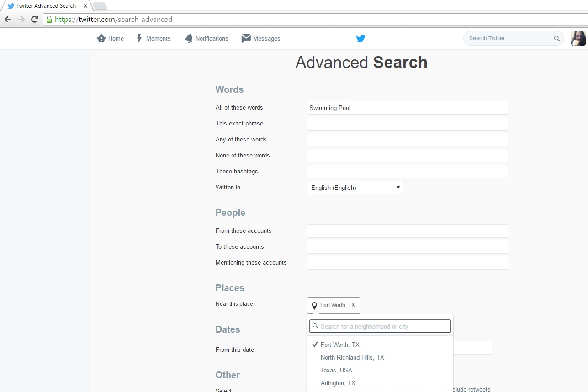Screen dimensions: 588x392
Task: Open Messages envelope icon
Action: 246,38
